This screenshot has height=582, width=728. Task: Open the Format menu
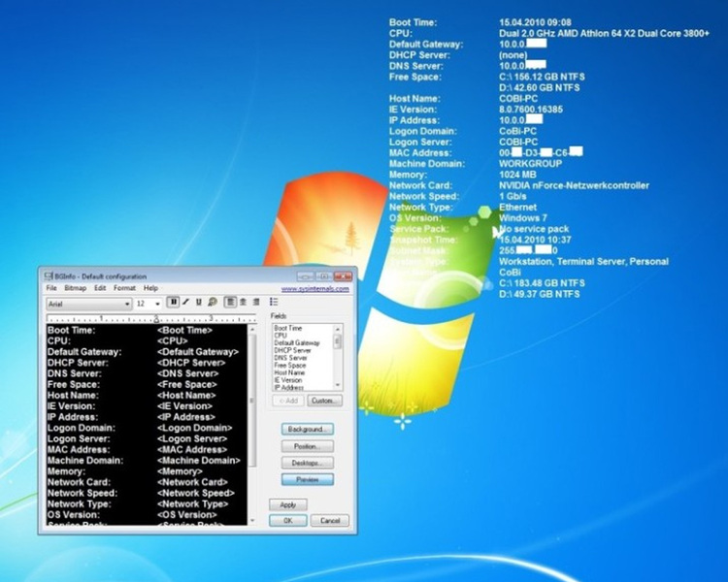click(124, 288)
